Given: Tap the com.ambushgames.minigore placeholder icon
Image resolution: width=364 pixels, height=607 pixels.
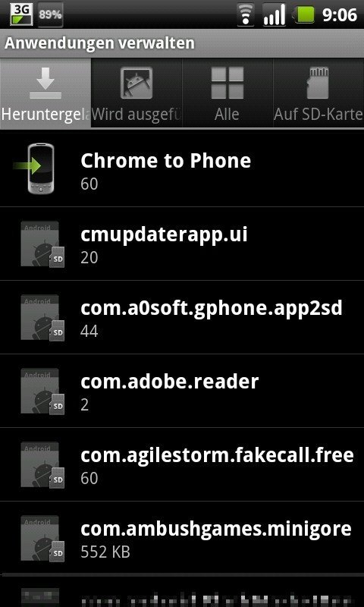Looking at the screenshot, I should pos(42,538).
